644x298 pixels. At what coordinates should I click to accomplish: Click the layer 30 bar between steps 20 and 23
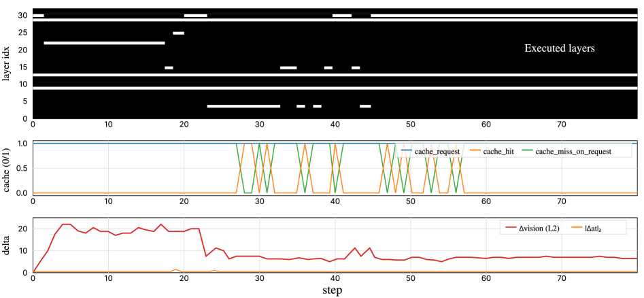pos(195,16)
